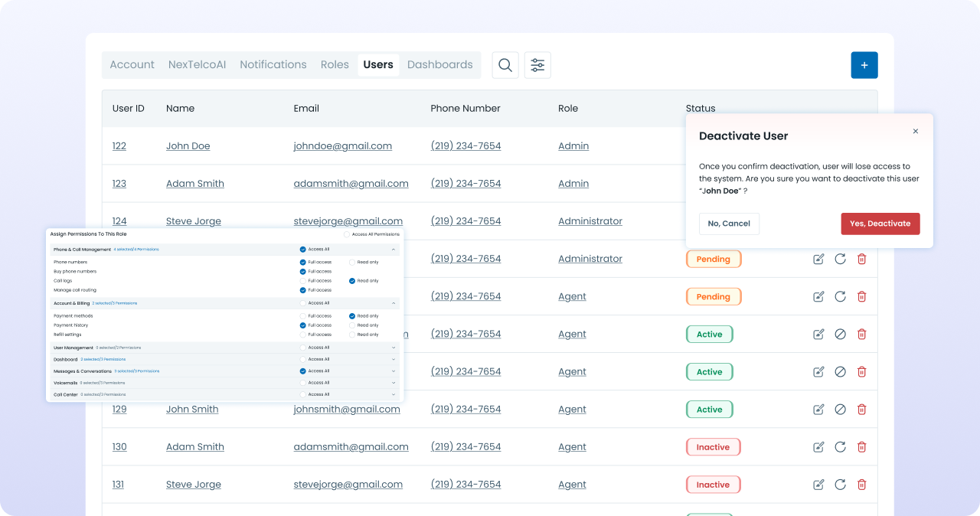Switch to the Roles tab
Viewport: 980px width, 516px height.
tap(335, 65)
